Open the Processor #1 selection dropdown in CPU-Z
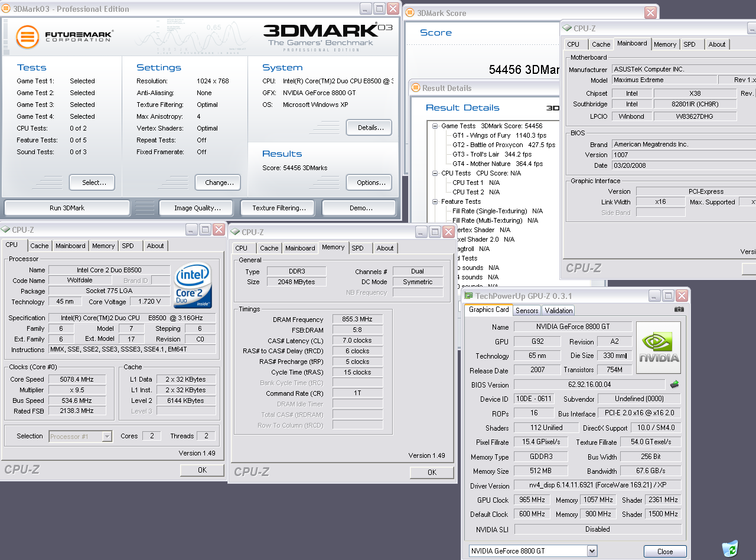This screenshot has height=560, width=756. coord(107,437)
